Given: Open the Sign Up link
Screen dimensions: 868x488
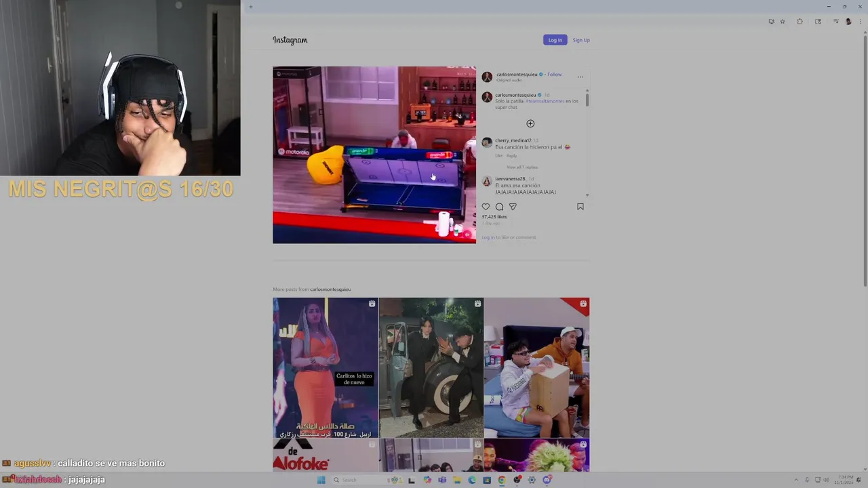Looking at the screenshot, I should click(581, 40).
